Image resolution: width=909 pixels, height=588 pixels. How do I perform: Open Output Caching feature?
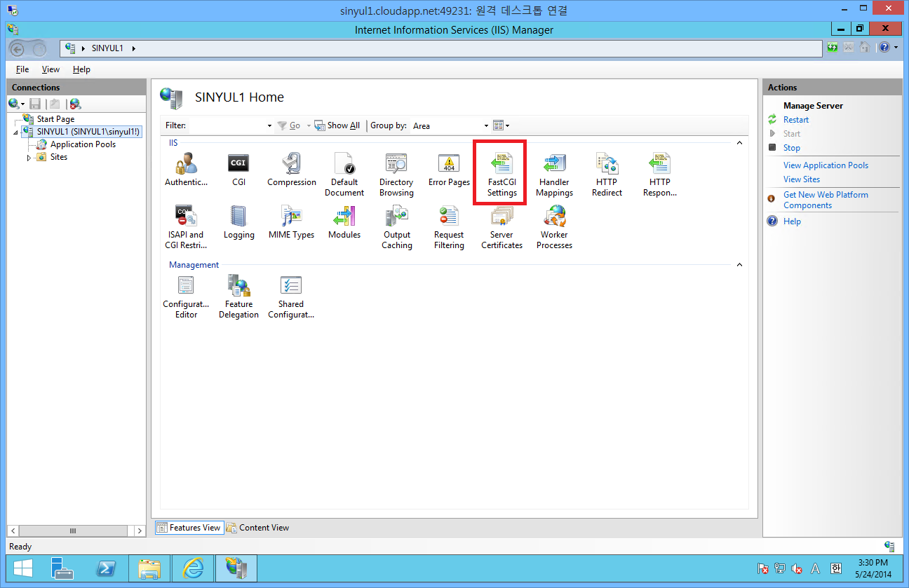(396, 228)
